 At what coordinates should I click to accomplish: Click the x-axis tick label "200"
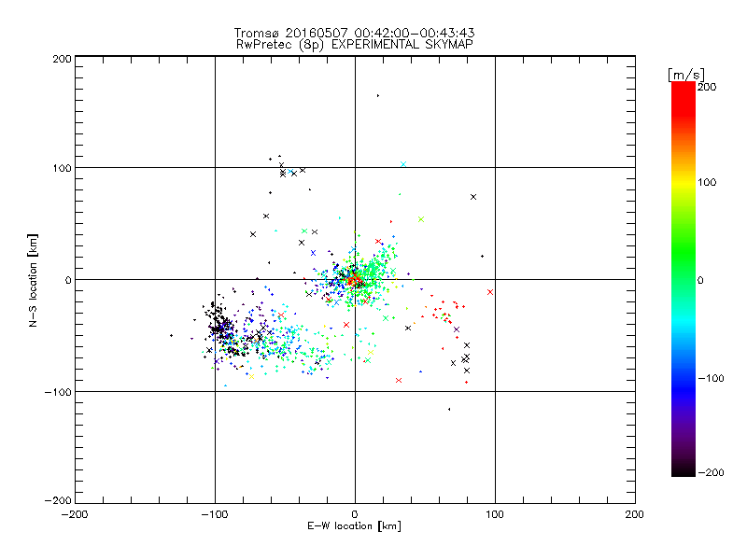coord(635,514)
